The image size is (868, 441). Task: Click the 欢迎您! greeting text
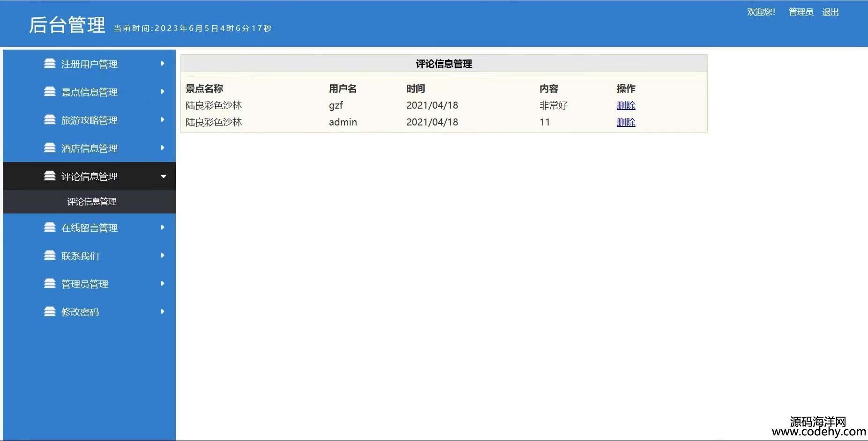pos(761,12)
